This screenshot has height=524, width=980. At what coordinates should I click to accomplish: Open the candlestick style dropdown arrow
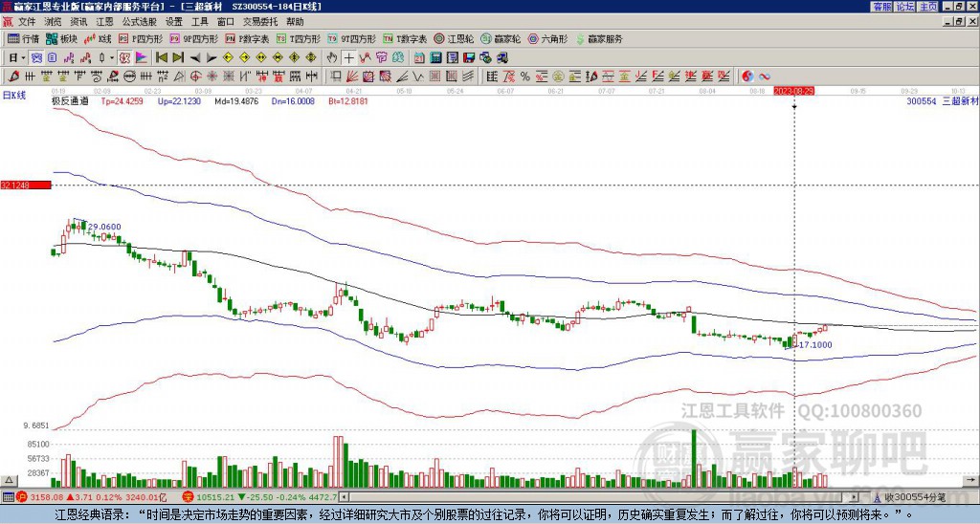point(112,58)
